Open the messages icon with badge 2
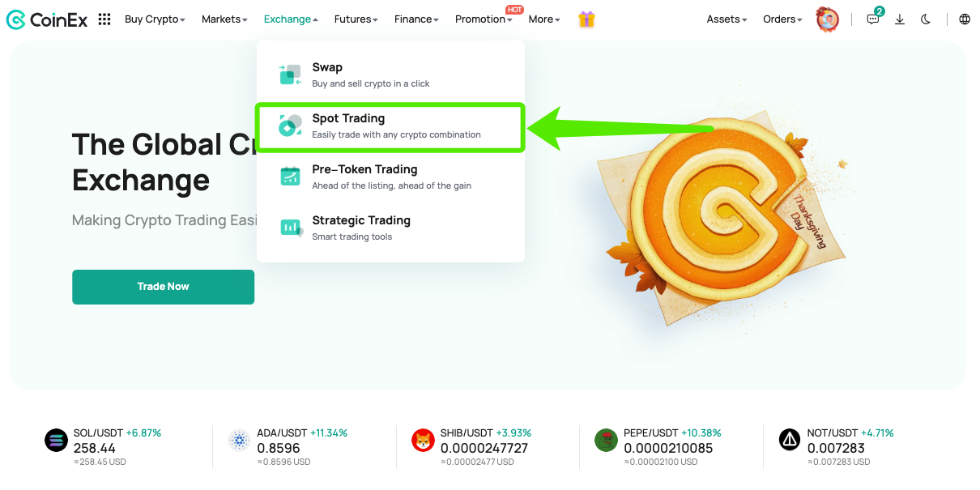This screenshot has height=490, width=980. 874,18
